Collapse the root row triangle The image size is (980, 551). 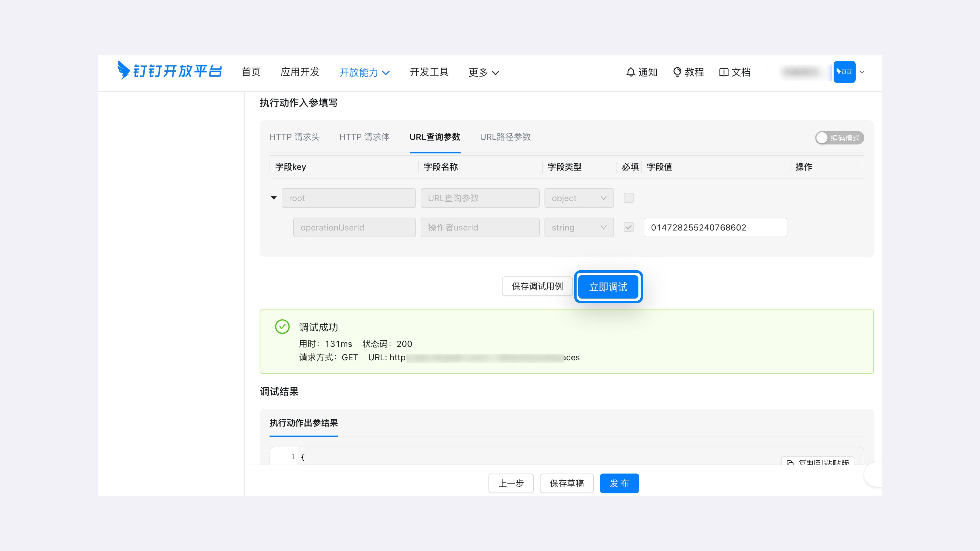pos(274,198)
